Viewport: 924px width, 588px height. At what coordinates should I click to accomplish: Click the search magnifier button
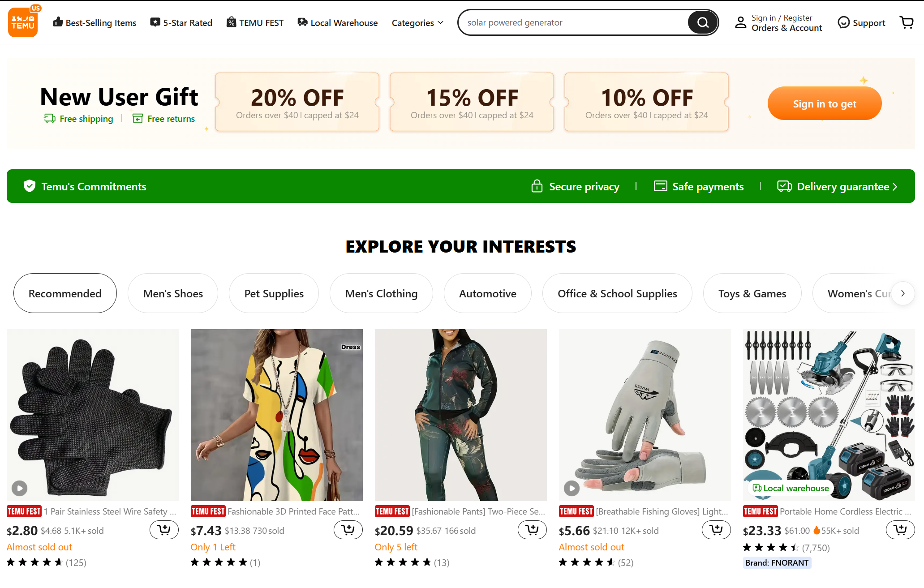click(702, 22)
